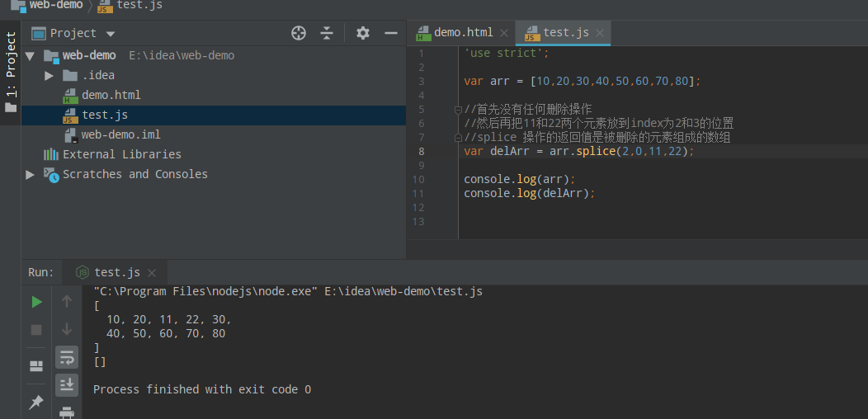This screenshot has width=868, height=419.
Task: Collapse the web-demo root folder
Action: coord(30,55)
